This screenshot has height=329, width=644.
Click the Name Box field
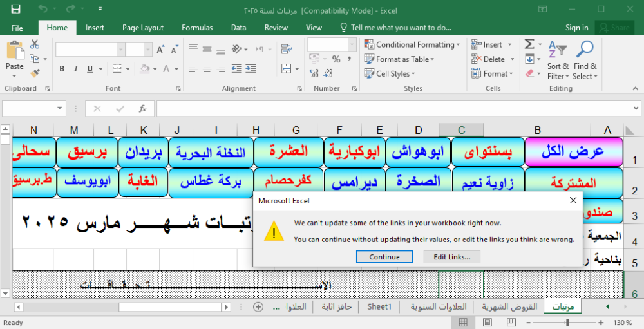[x=28, y=108]
